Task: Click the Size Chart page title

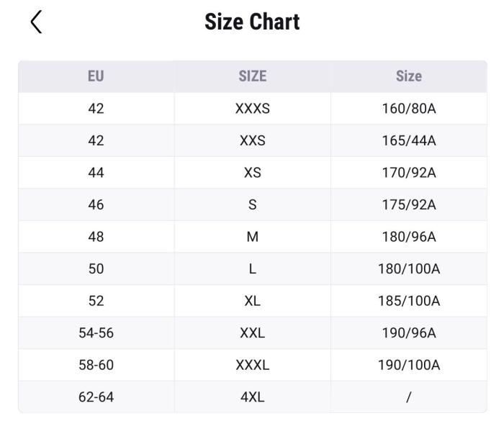Action: 252,22
